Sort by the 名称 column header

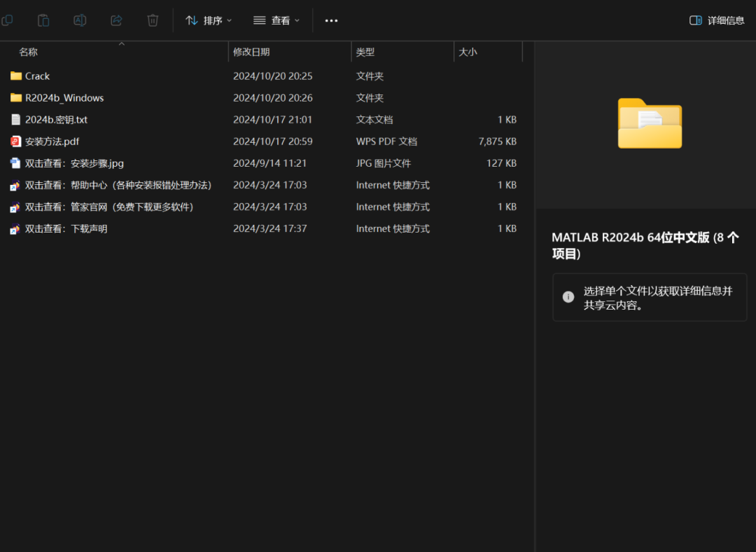(29, 52)
